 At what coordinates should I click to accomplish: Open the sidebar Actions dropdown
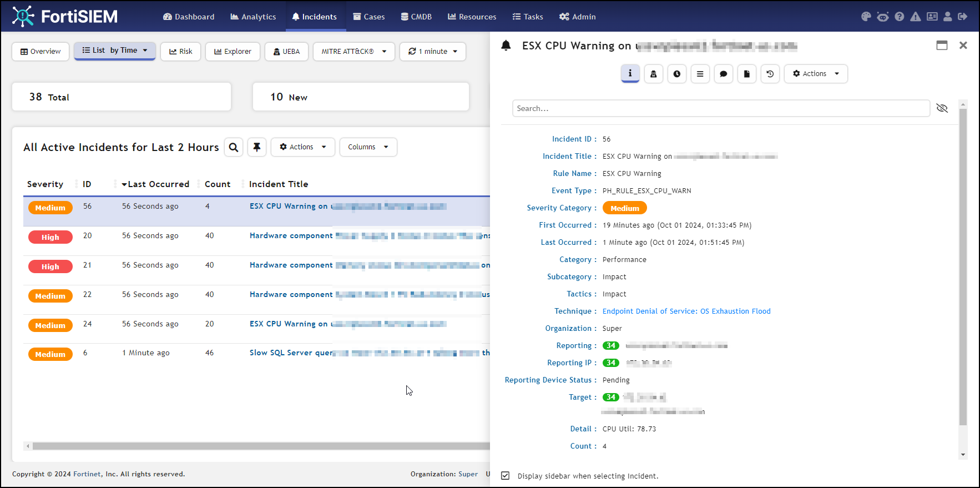pyautogui.click(x=816, y=74)
